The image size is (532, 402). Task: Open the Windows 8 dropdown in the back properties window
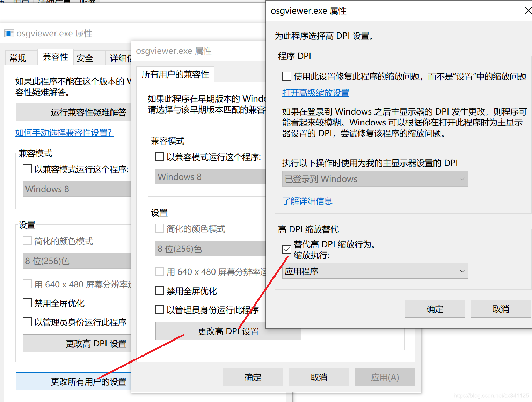77,189
